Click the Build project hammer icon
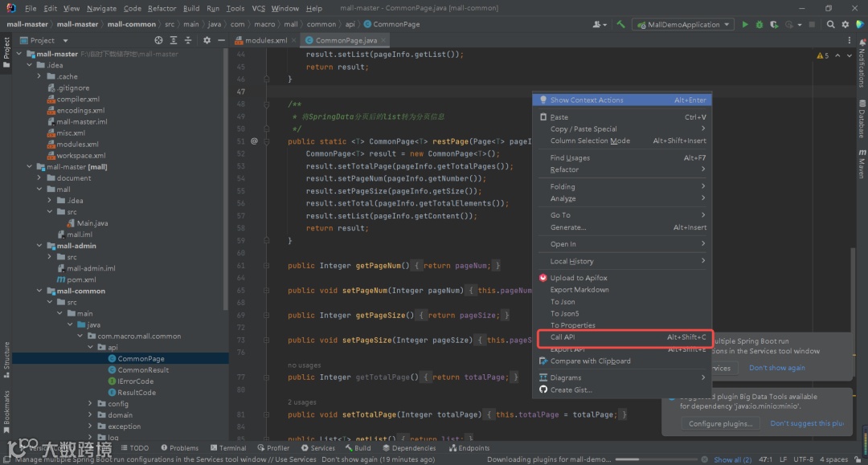This screenshot has width=868, height=465. coord(620,24)
